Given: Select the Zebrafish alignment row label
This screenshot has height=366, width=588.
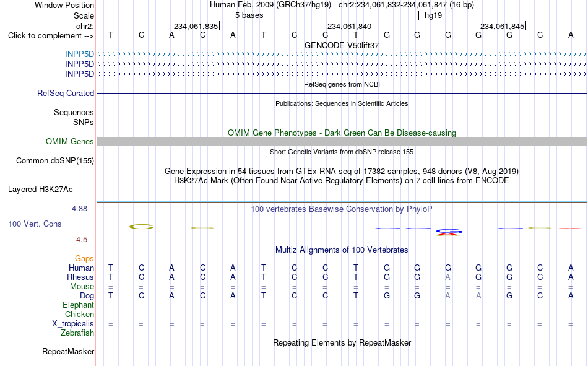Looking at the screenshot, I should pyautogui.click(x=77, y=333).
